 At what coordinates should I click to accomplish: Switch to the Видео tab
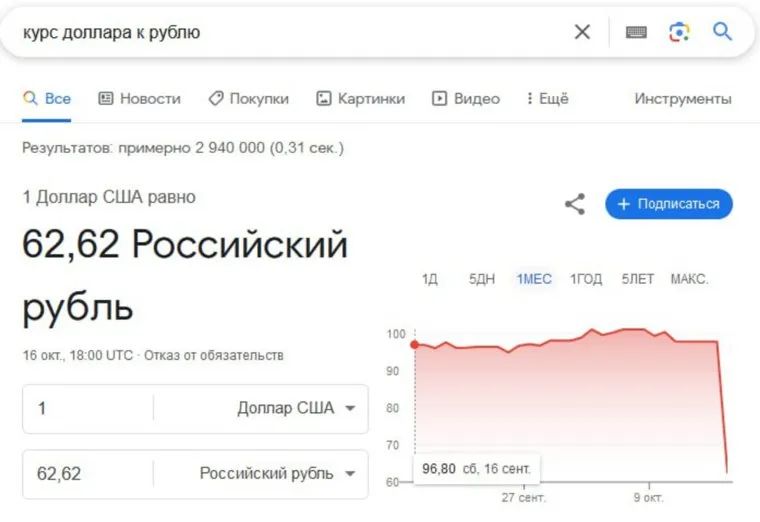pyautogui.click(x=466, y=98)
